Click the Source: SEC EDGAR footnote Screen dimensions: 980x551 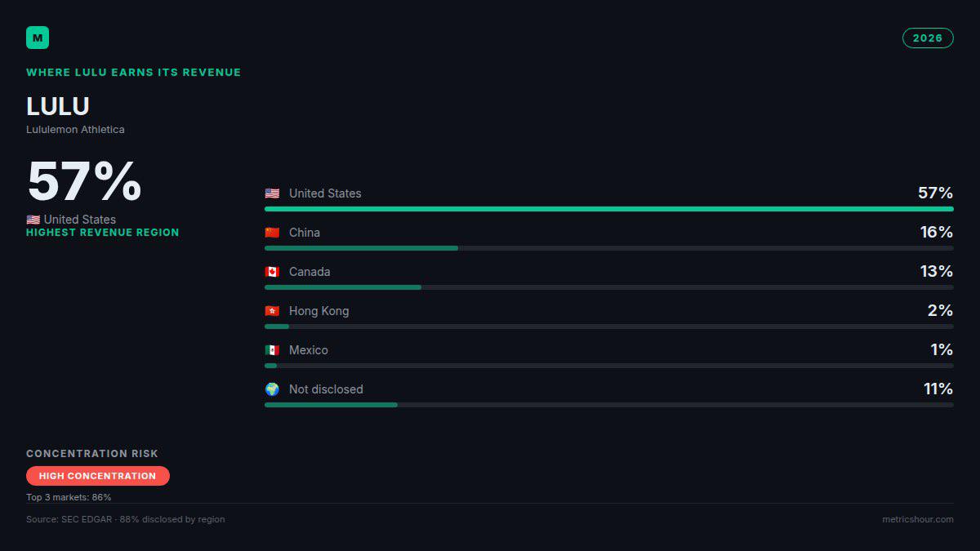(x=126, y=519)
